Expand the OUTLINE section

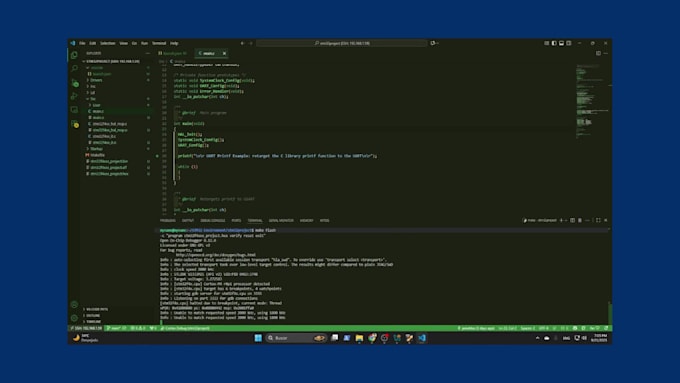tap(93, 315)
